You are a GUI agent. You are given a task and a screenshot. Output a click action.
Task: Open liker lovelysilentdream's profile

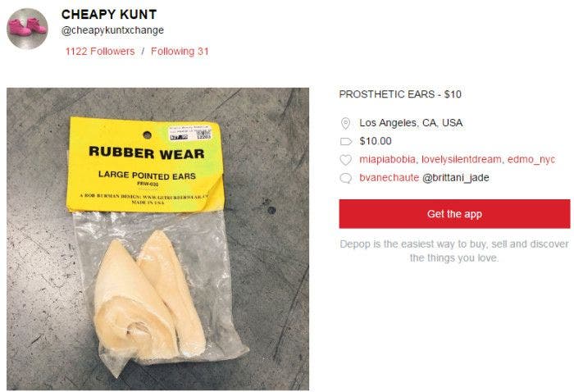pos(461,159)
